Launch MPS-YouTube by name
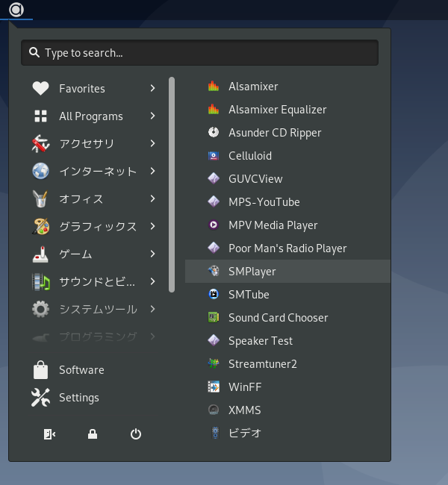 (x=264, y=202)
